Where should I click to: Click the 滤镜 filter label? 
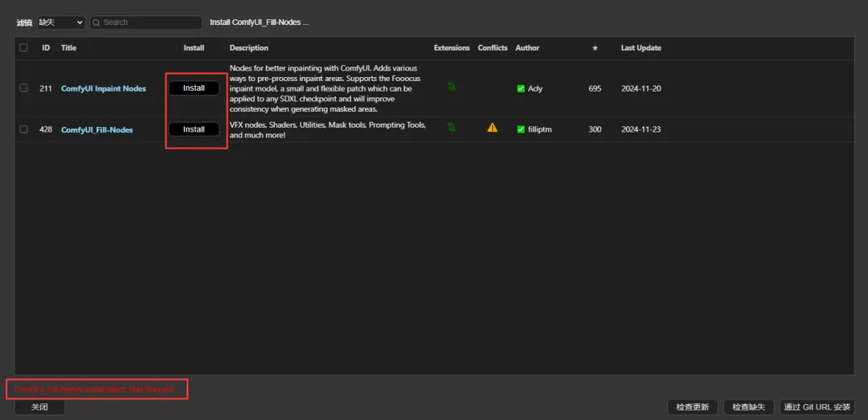pyautogui.click(x=24, y=23)
